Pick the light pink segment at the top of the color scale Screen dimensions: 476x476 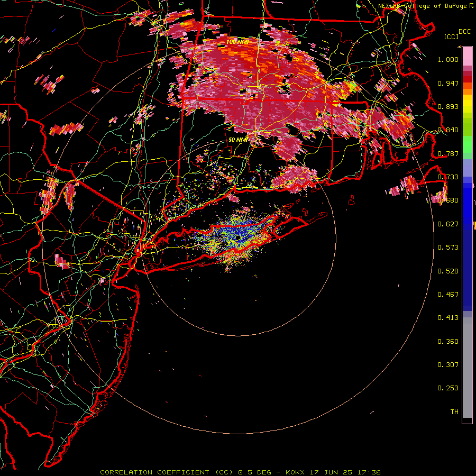(x=467, y=57)
